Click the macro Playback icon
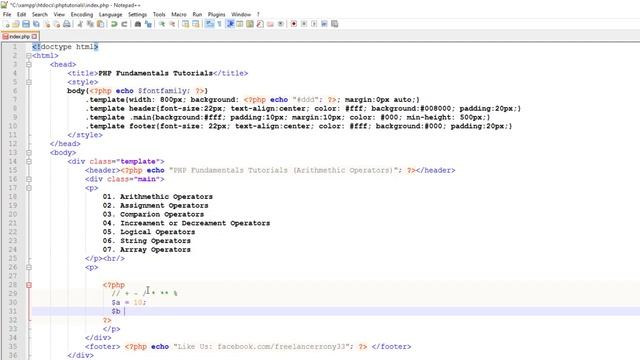640x360 pixels. (x=314, y=24)
